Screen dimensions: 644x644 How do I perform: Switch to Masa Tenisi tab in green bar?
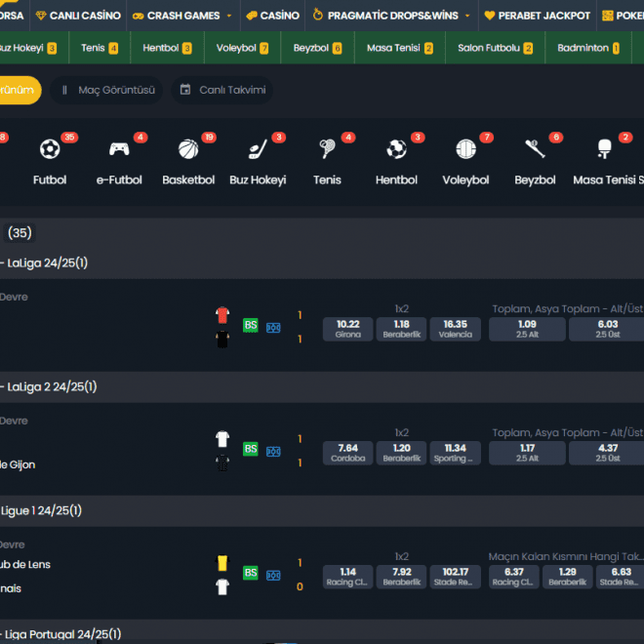[400, 48]
